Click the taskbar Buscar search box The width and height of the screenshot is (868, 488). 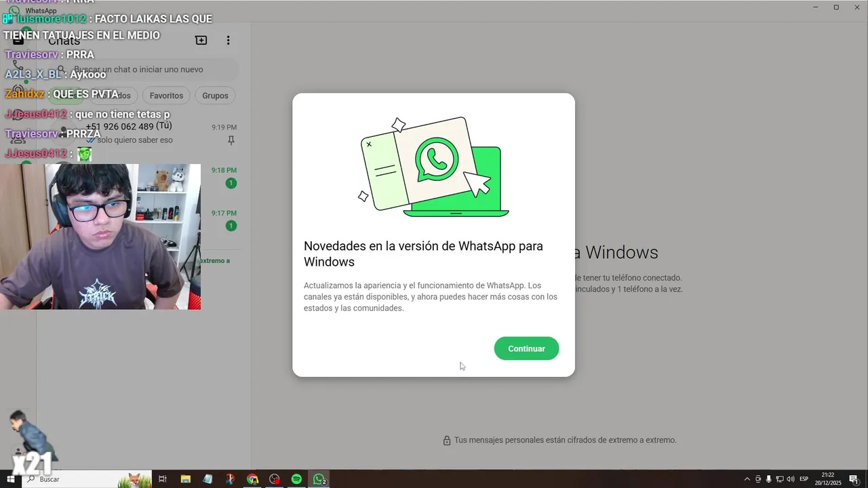pyautogui.click(x=87, y=479)
